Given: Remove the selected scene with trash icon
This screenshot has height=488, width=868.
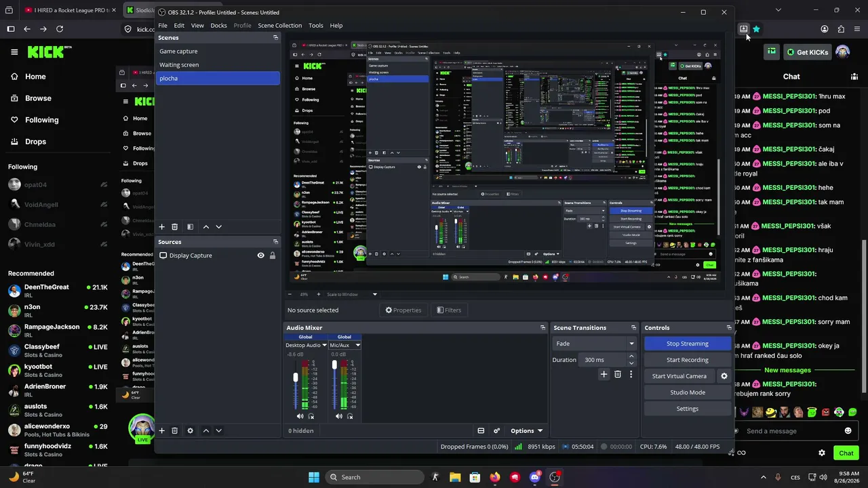Looking at the screenshot, I should click(174, 227).
